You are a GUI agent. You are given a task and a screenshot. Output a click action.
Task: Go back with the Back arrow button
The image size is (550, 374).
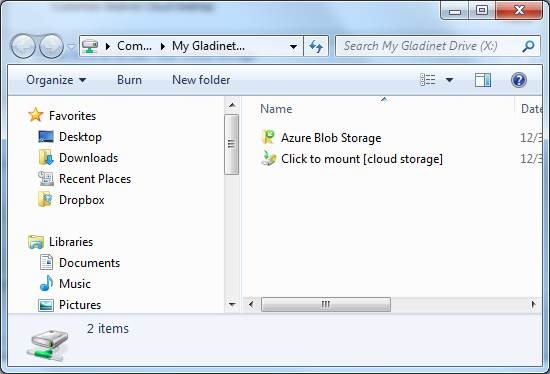(23, 46)
